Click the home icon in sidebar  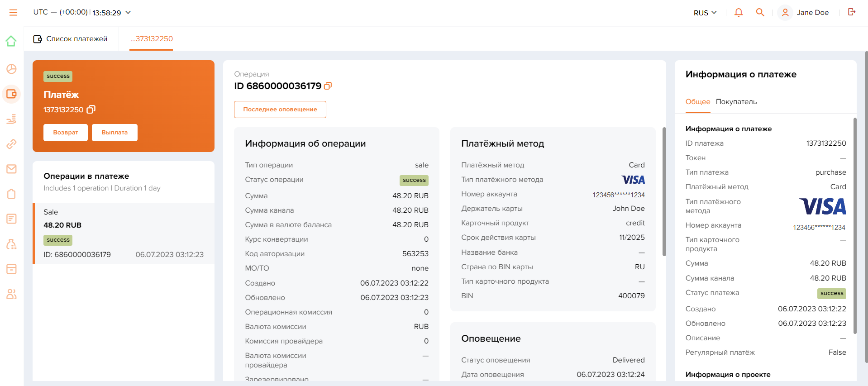pyautogui.click(x=11, y=41)
